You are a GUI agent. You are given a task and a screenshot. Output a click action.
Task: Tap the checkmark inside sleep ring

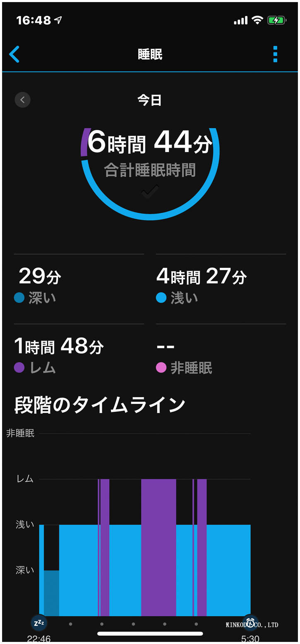pos(150,191)
